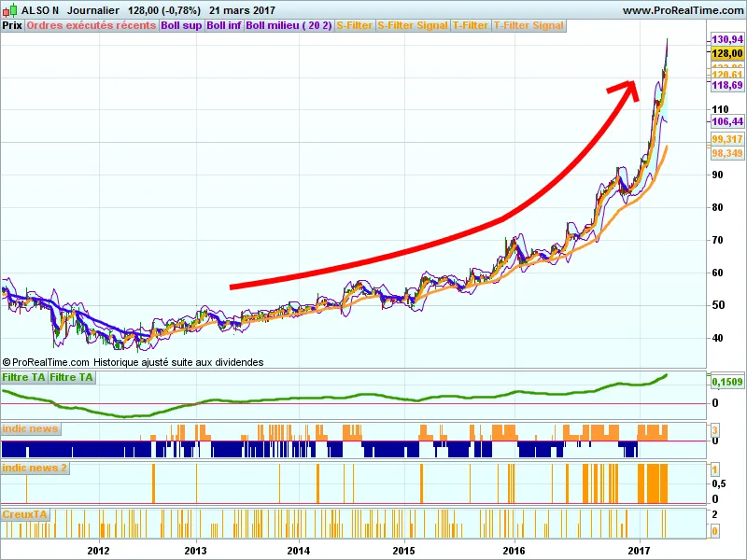This screenshot has width=747, height=560.
Task: Select the indic news 2 panel label
Action: click(35, 468)
